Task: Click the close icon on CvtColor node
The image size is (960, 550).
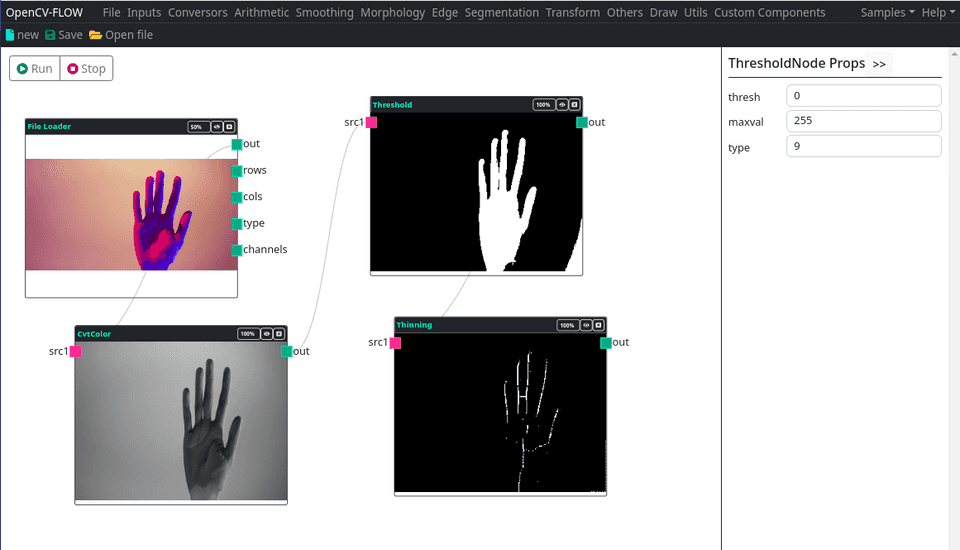Action: [279, 334]
